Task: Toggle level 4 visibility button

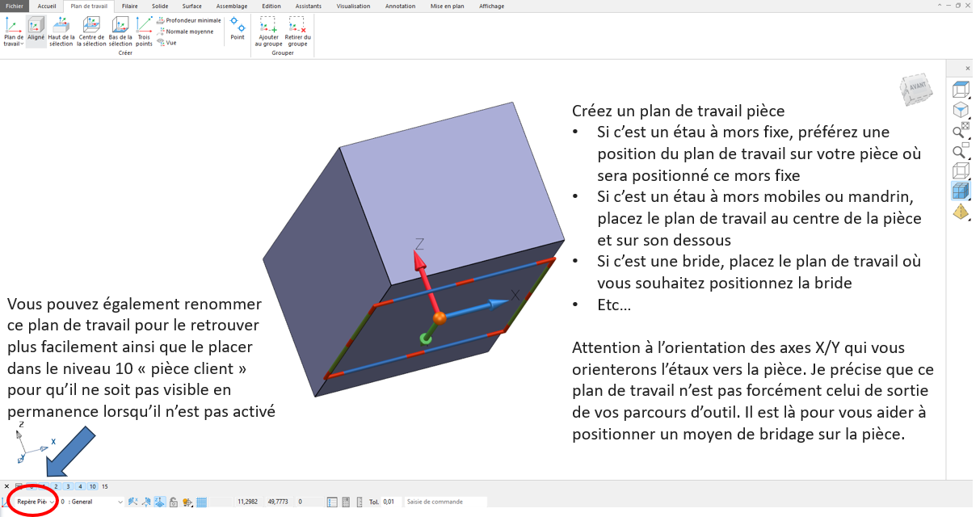Action: point(80,486)
